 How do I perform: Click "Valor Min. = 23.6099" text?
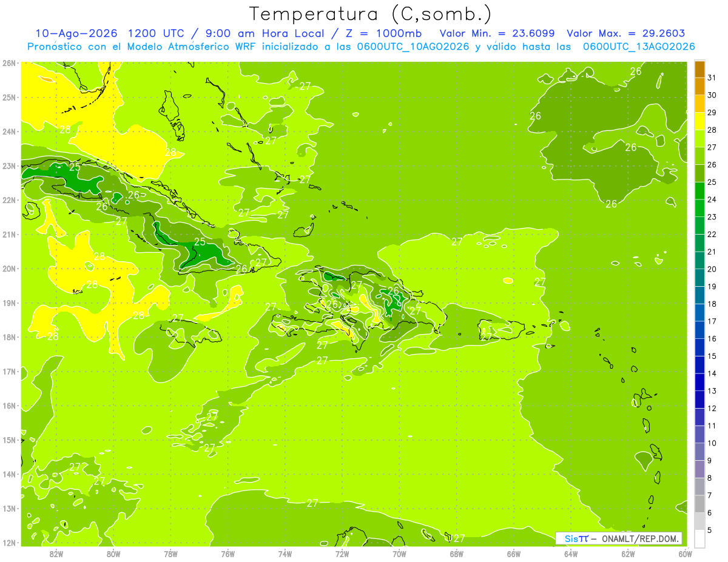(x=497, y=33)
